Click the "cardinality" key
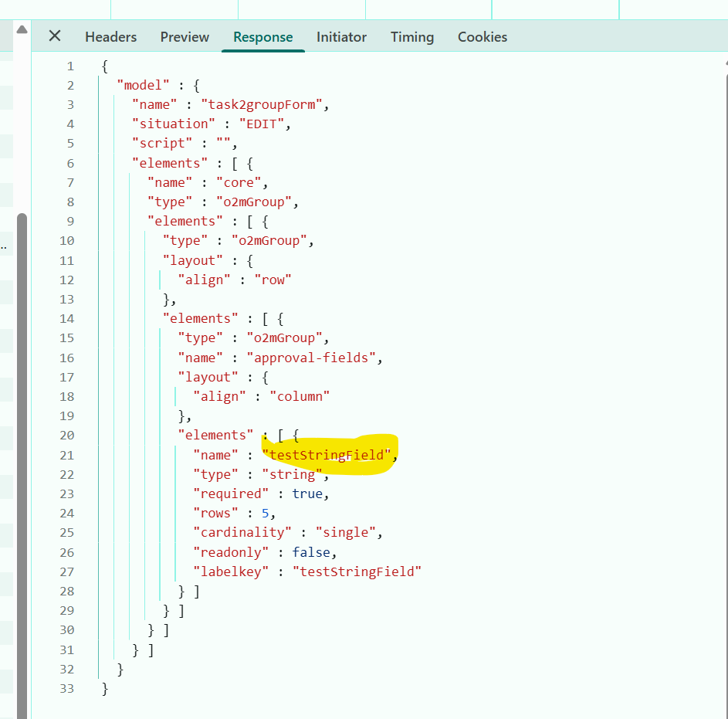 tap(242, 532)
